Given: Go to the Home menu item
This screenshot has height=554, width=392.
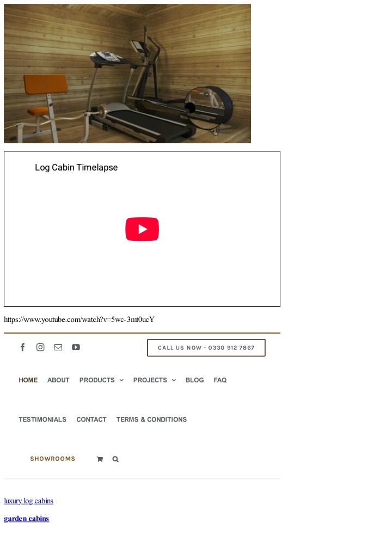Looking at the screenshot, I should (28, 380).
